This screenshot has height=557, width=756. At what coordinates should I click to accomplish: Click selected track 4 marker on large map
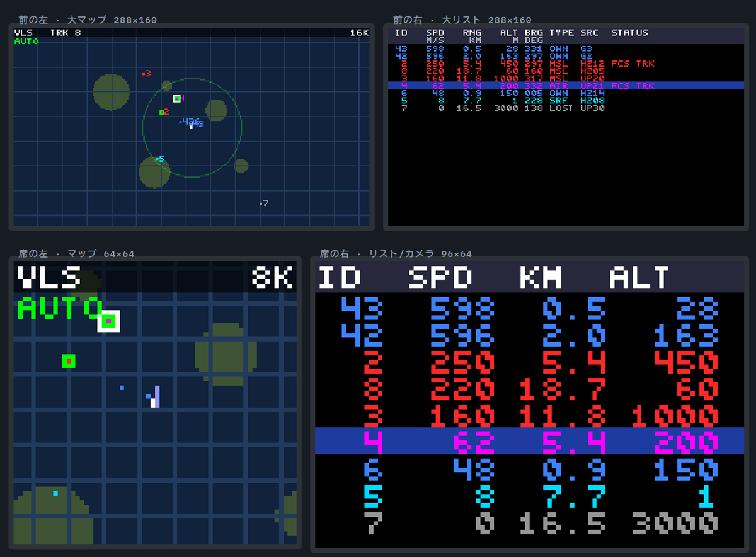pos(177,98)
